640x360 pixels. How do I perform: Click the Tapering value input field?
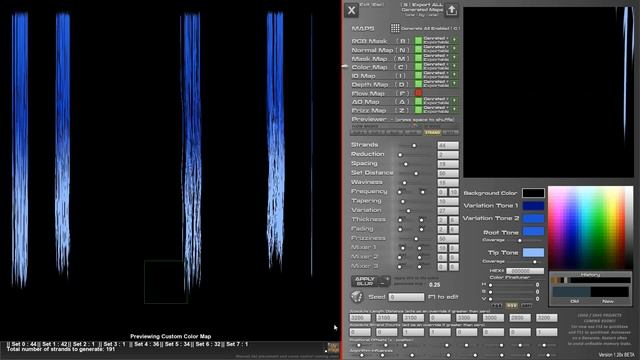[x=448, y=202]
